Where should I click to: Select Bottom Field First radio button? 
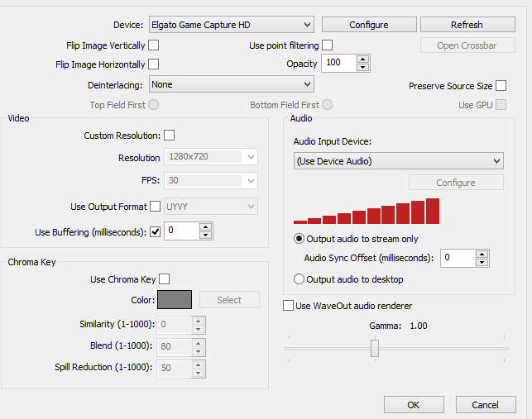tap(327, 104)
